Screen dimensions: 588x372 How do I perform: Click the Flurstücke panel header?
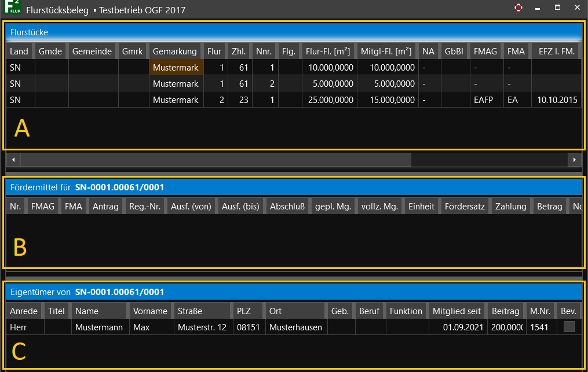tap(293, 32)
